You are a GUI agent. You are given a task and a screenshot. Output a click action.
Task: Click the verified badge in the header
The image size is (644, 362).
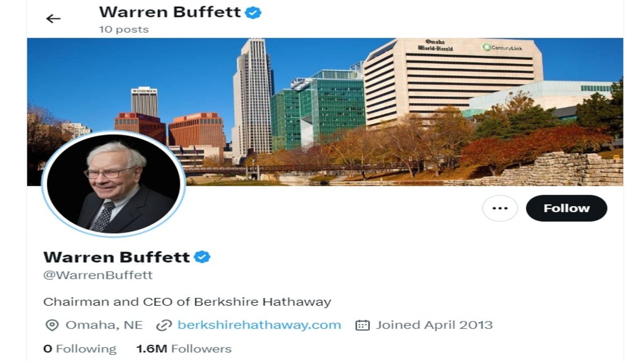[x=253, y=13]
